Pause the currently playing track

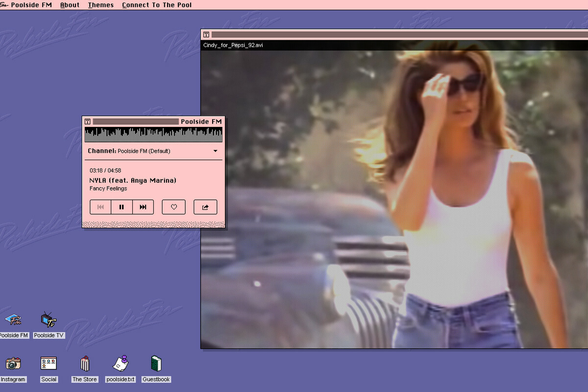click(122, 207)
